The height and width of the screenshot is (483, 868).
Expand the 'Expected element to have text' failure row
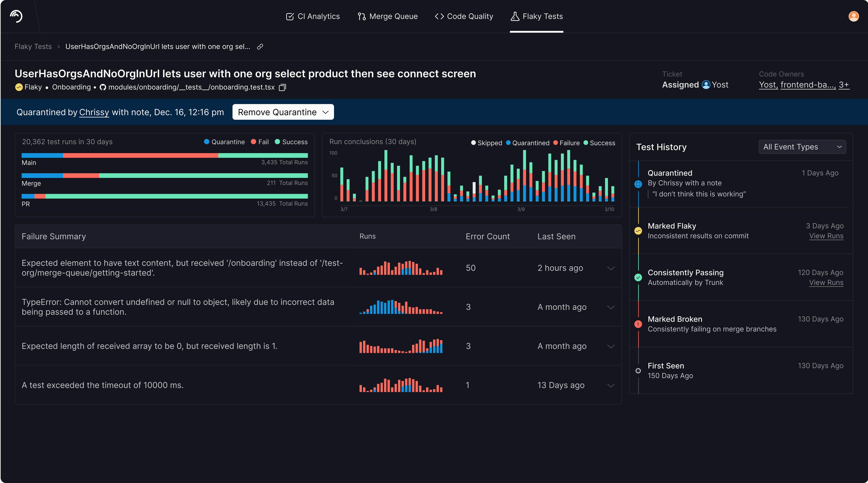[611, 268]
